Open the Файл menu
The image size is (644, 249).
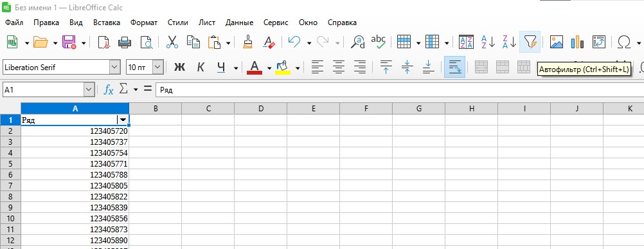pyautogui.click(x=14, y=23)
